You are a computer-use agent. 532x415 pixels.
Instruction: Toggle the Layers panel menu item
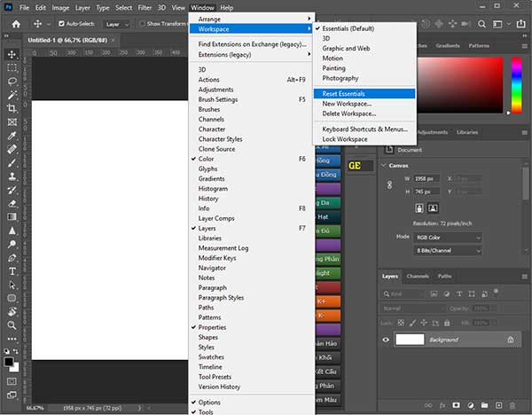pyautogui.click(x=252, y=229)
